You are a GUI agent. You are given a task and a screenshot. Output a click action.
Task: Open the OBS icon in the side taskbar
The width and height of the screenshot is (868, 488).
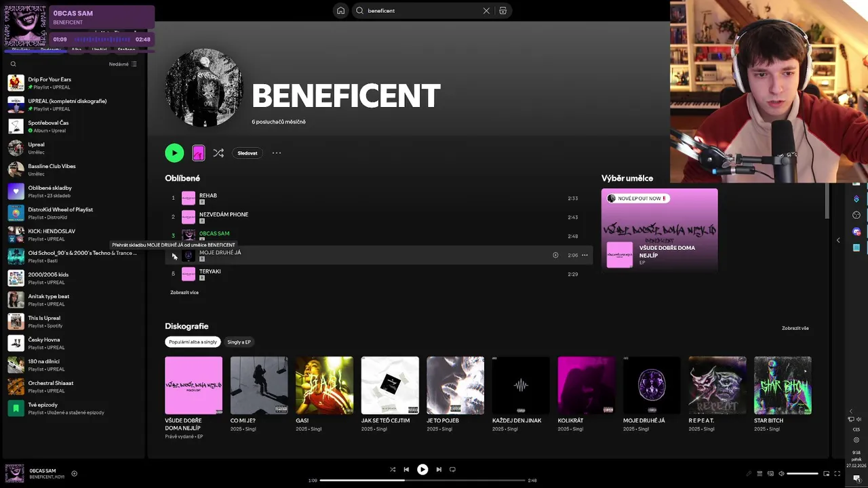click(x=856, y=215)
